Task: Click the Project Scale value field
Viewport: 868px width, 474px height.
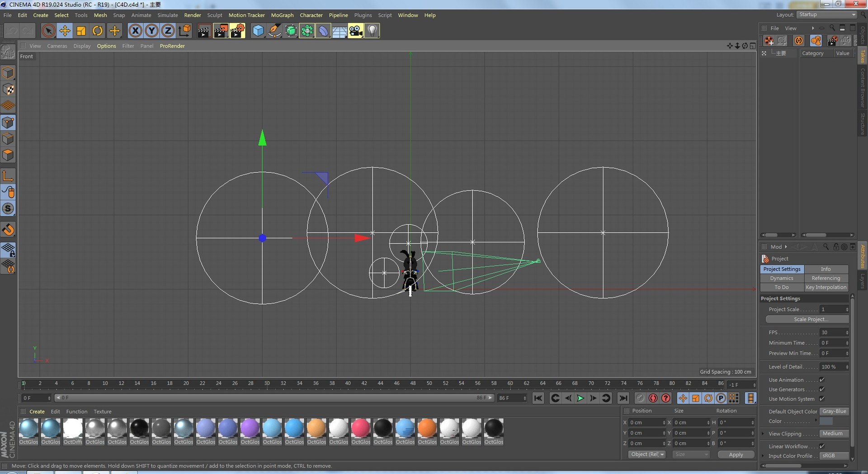Action: tap(834, 309)
